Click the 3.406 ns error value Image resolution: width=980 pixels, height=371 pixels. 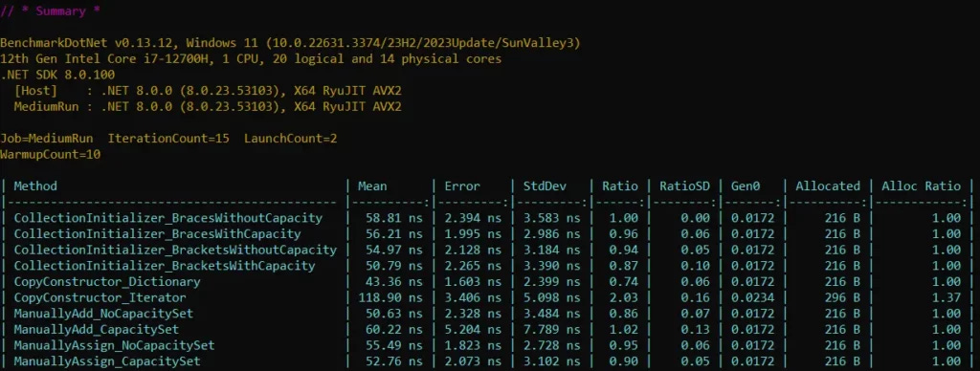(473, 298)
